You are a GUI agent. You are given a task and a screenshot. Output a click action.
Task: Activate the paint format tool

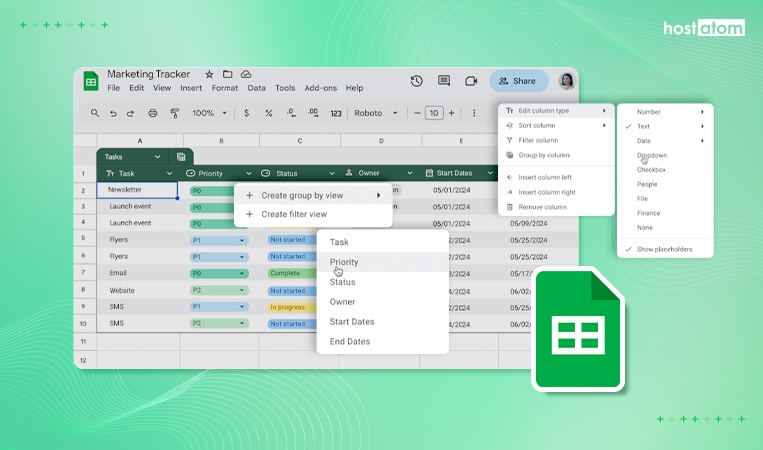[x=174, y=113]
